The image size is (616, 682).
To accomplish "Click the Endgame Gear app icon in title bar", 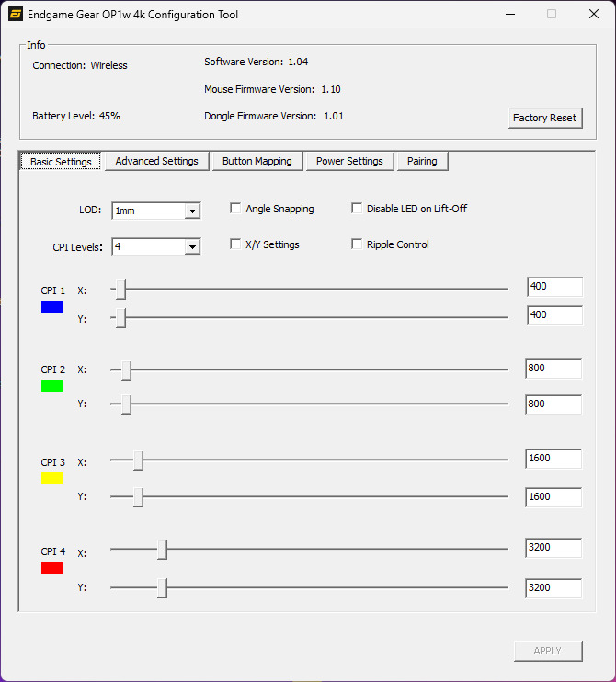I will [x=16, y=14].
